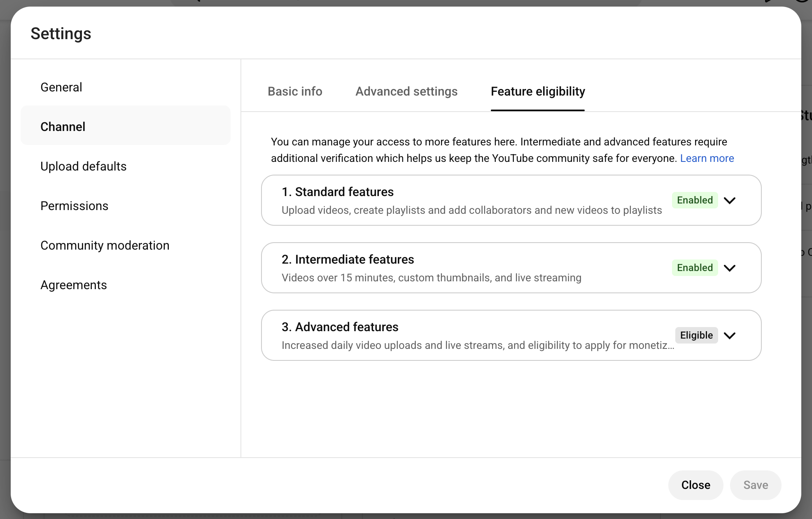Click the Save button

click(x=756, y=485)
